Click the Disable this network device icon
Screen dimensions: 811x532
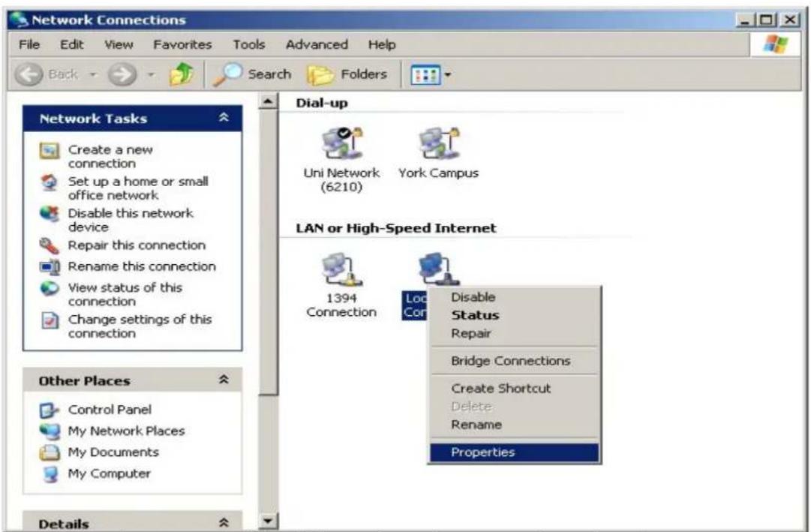pyautogui.click(x=50, y=214)
